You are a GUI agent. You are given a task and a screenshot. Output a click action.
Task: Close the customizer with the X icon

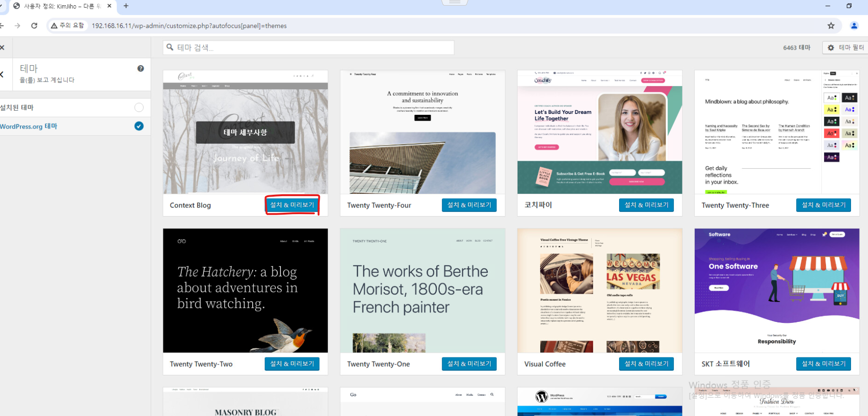(x=2, y=47)
